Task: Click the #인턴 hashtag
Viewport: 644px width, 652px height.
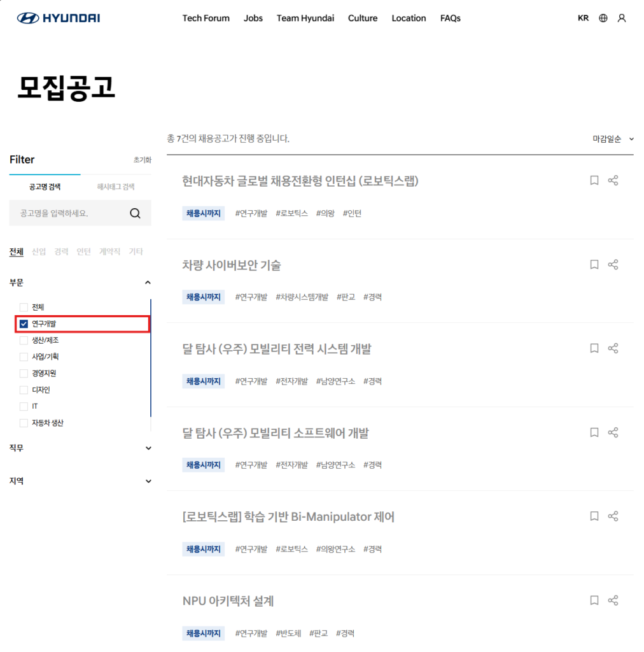Action: (x=352, y=213)
